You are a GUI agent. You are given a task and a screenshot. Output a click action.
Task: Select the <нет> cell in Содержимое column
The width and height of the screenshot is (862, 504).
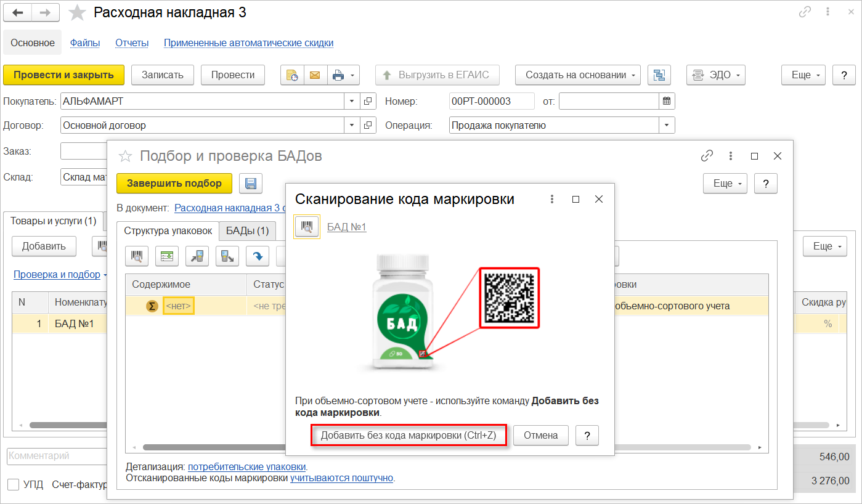[179, 306]
